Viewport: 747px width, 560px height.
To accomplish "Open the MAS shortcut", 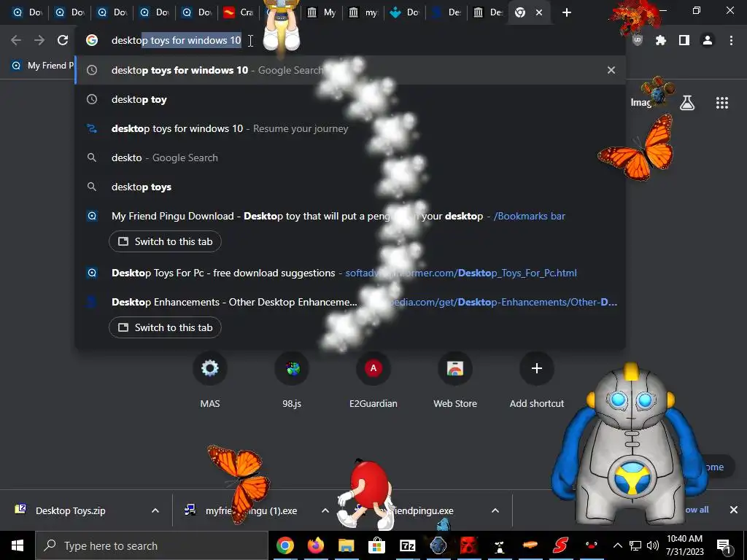I will pos(210,380).
